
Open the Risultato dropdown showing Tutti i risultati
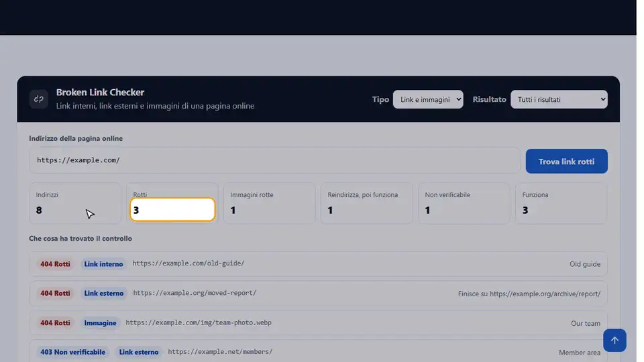(559, 99)
